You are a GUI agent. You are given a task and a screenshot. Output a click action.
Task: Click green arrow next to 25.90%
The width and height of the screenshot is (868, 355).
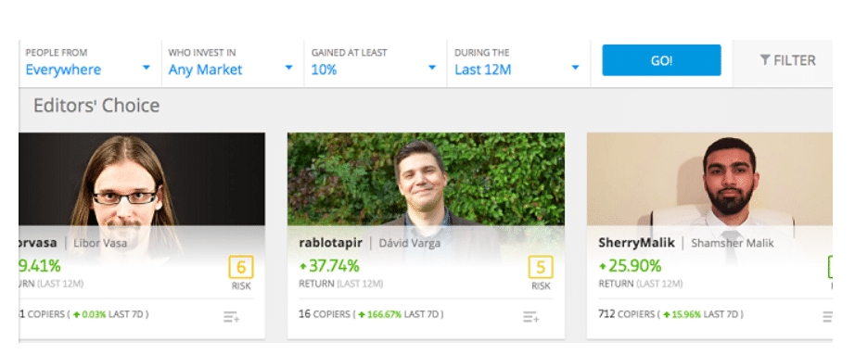click(x=602, y=267)
